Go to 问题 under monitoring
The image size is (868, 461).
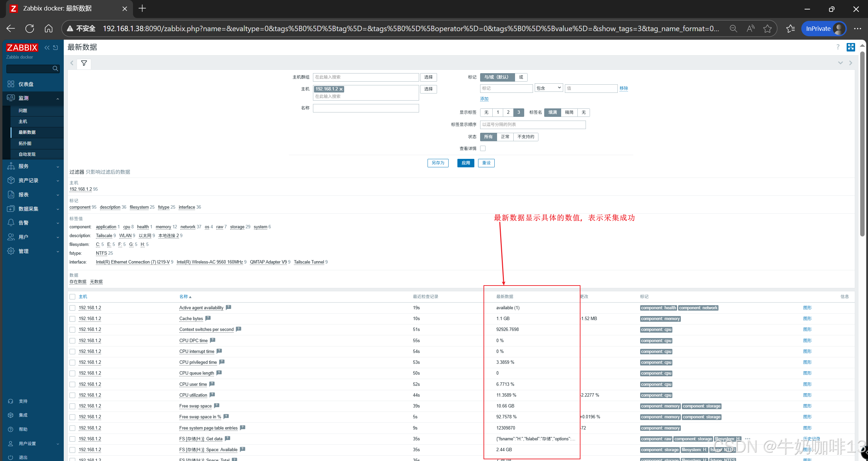click(x=23, y=111)
